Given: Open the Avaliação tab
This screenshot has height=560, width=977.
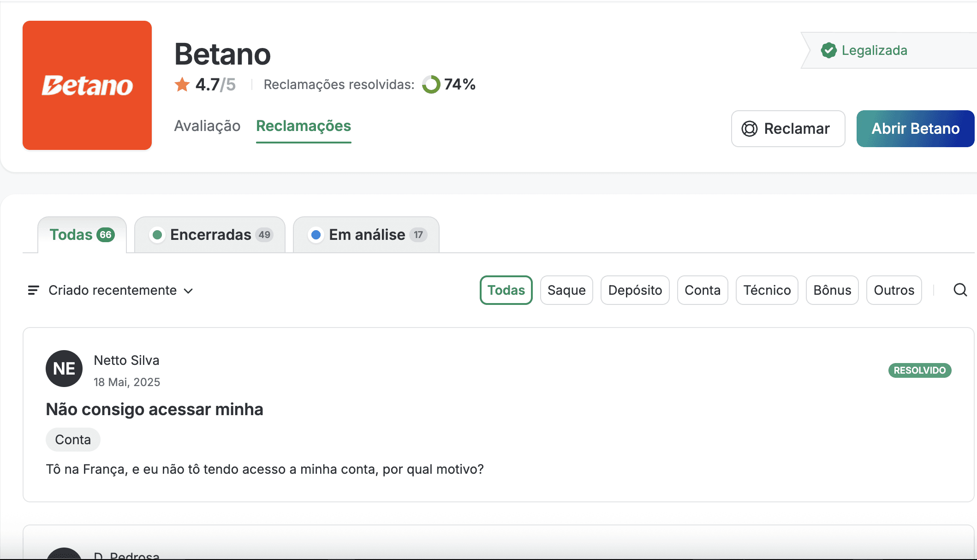Looking at the screenshot, I should (x=207, y=126).
